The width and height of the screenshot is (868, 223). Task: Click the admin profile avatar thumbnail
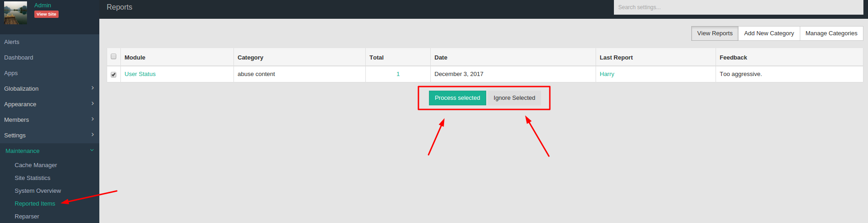tap(16, 13)
